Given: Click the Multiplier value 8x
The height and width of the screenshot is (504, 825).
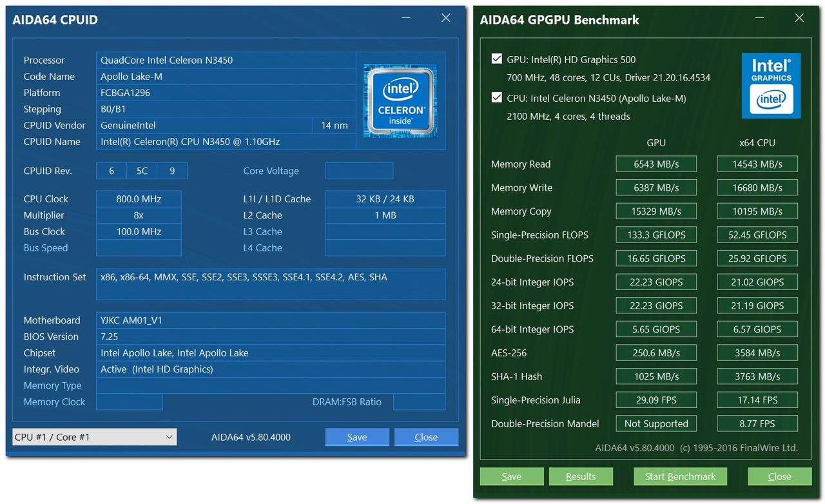Looking at the screenshot, I should 139,215.
